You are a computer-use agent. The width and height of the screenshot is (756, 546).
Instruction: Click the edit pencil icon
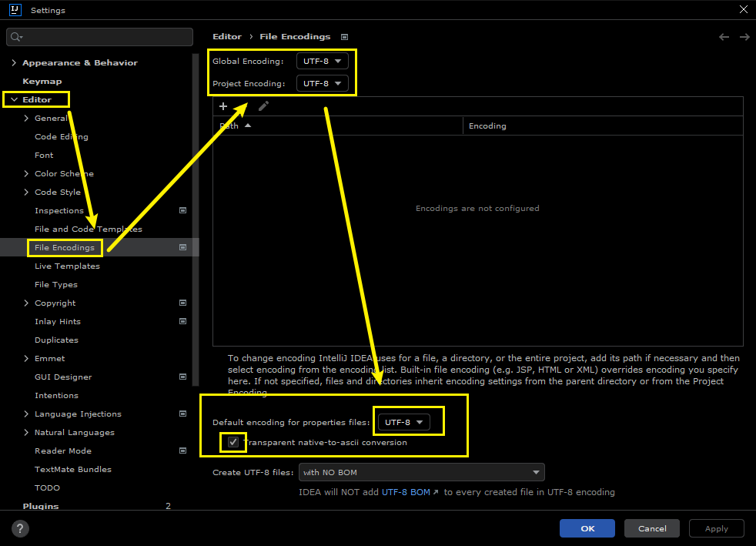coord(263,106)
